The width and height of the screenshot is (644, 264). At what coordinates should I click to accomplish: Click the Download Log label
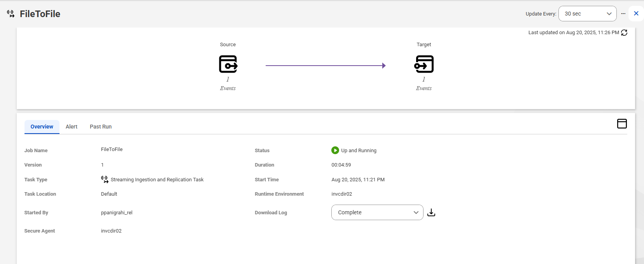pos(271,213)
